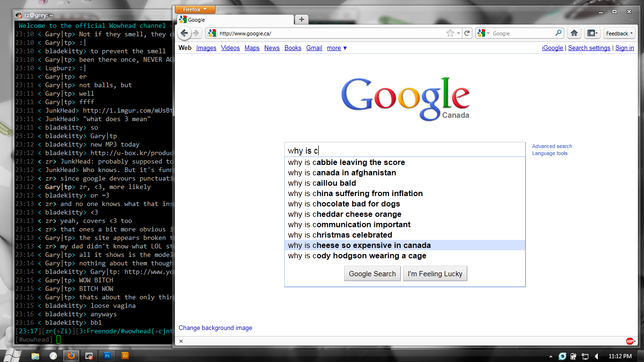
Task: Click the Sign in link
Action: pos(625,48)
